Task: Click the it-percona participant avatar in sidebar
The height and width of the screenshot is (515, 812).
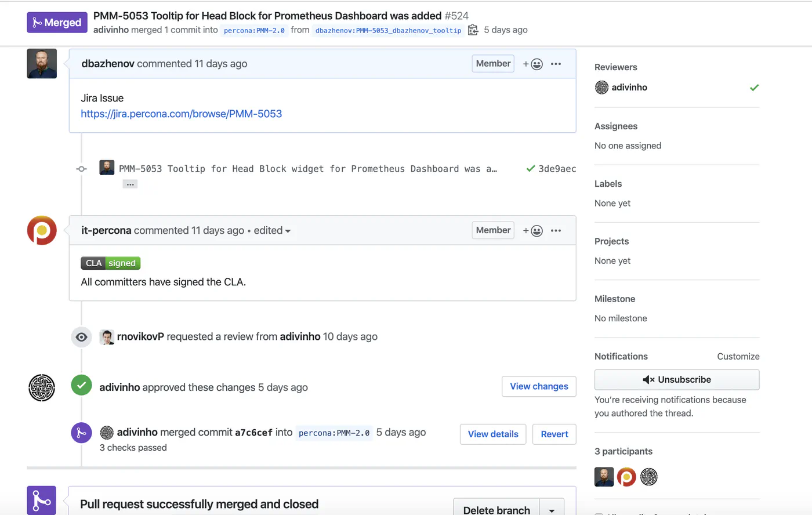Action: 626,477
